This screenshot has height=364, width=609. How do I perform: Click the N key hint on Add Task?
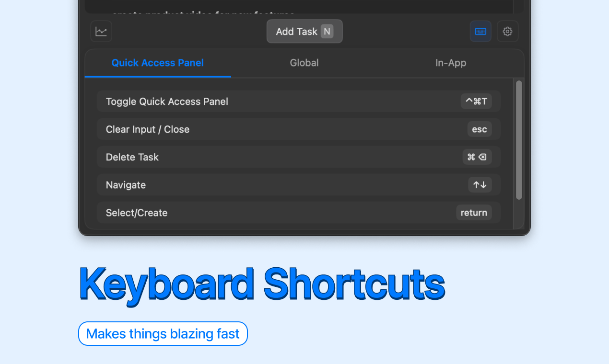tap(327, 32)
